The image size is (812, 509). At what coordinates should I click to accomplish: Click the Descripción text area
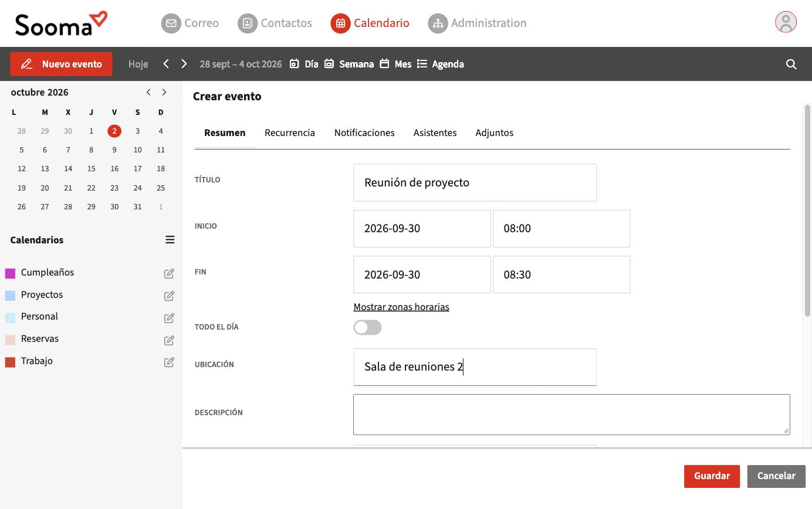tap(571, 415)
